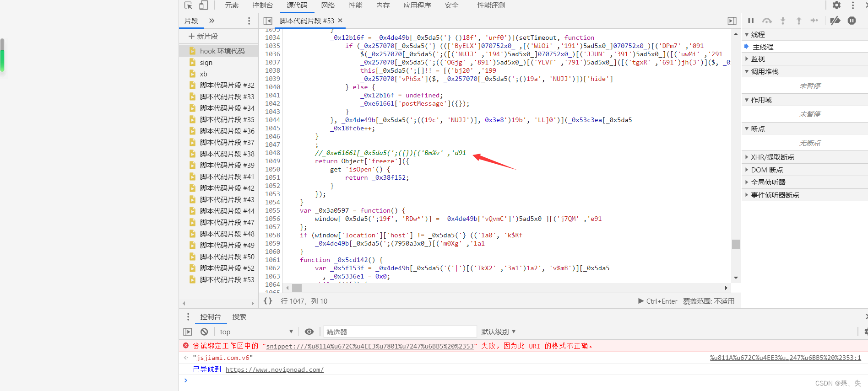This screenshot has width=868, height=391.
Task: Open the 性能评测 tab
Action: [491, 5]
